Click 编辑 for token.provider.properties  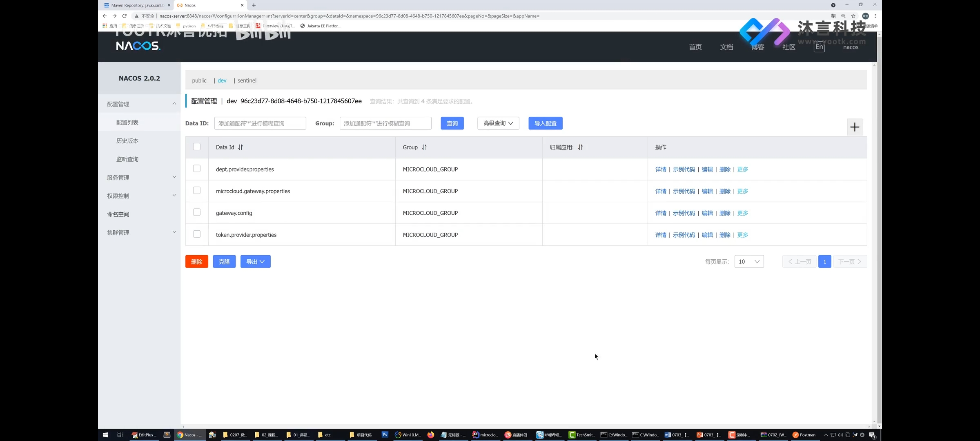[x=707, y=235]
